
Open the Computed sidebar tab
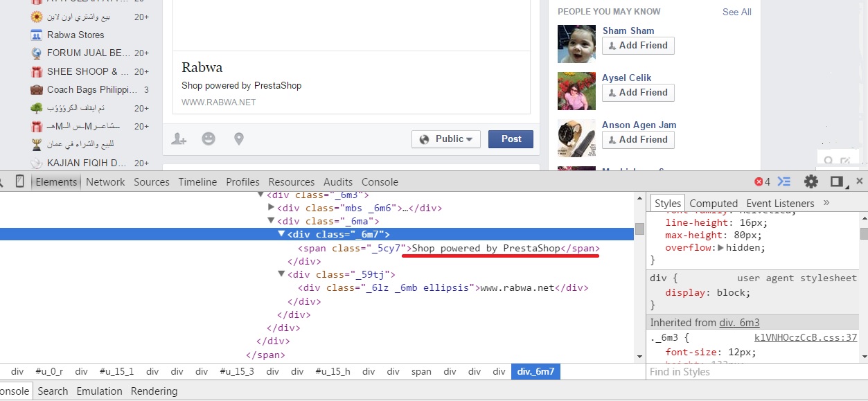(714, 204)
